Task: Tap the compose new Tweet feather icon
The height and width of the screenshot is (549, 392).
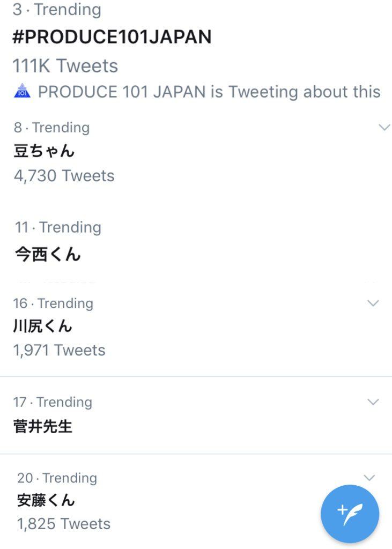Action: click(x=350, y=513)
